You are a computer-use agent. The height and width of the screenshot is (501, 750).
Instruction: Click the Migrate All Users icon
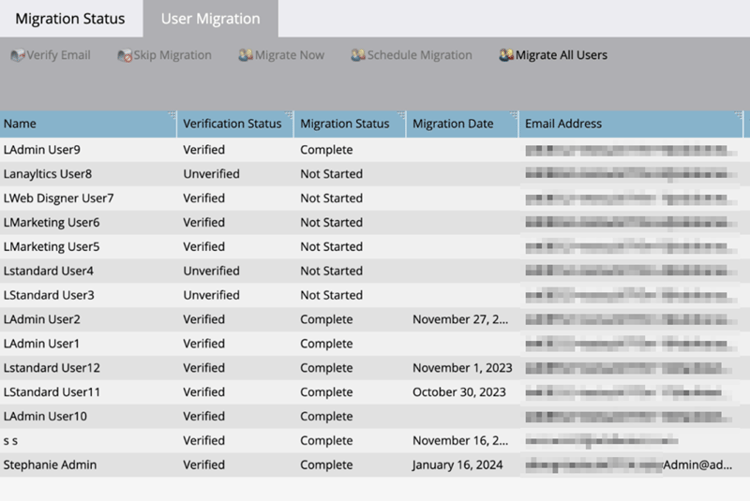(506, 56)
